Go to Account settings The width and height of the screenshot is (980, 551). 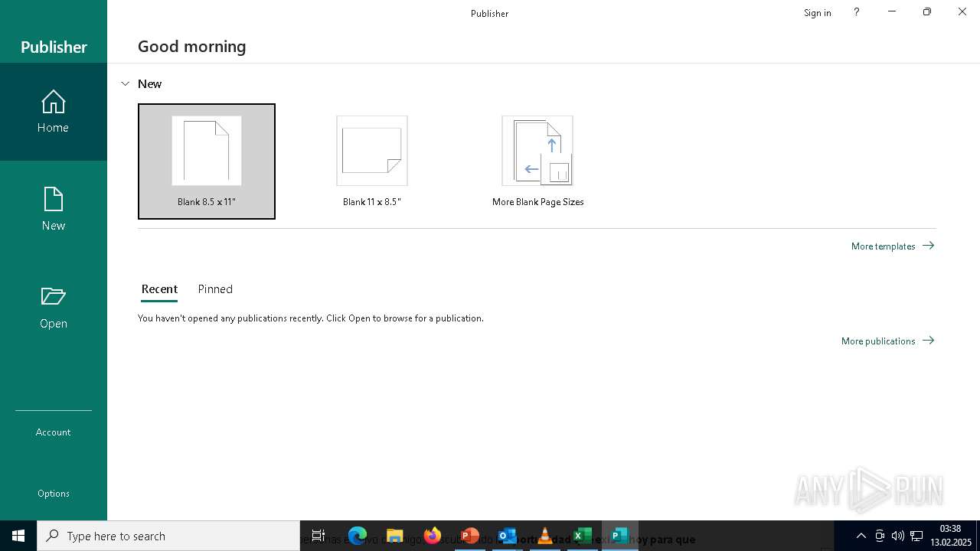[x=54, y=432]
